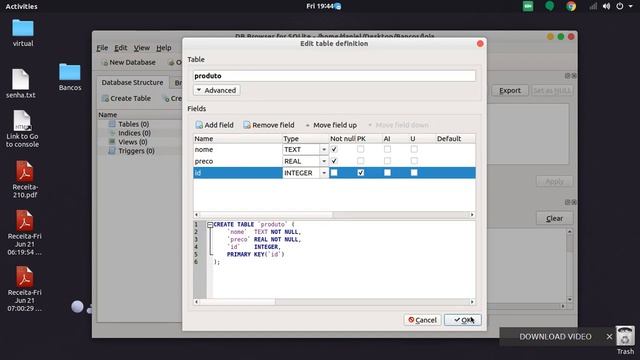This screenshot has height=360, width=640.
Task: Click the Type column header
Action: tap(305, 139)
